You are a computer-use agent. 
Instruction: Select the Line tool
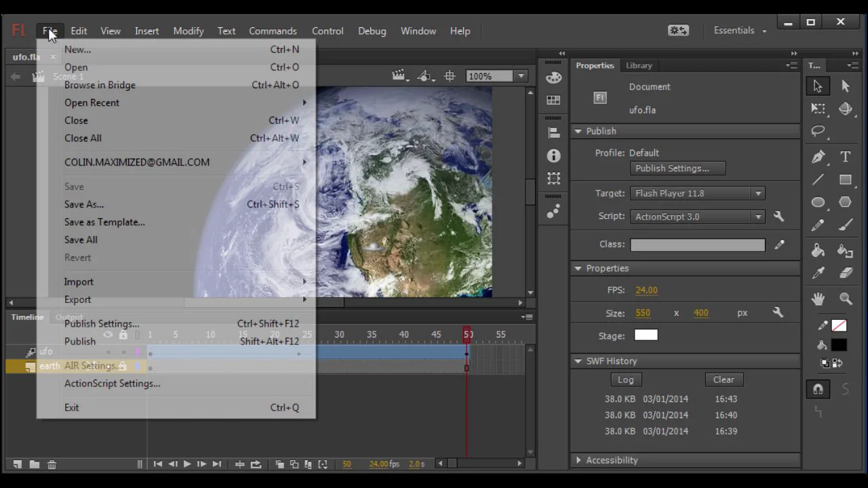pos(818,180)
